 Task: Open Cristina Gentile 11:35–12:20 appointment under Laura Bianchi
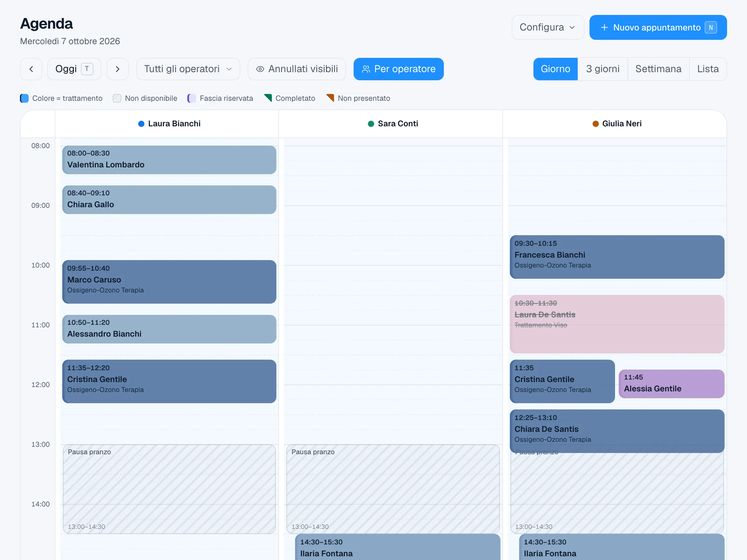(x=169, y=381)
